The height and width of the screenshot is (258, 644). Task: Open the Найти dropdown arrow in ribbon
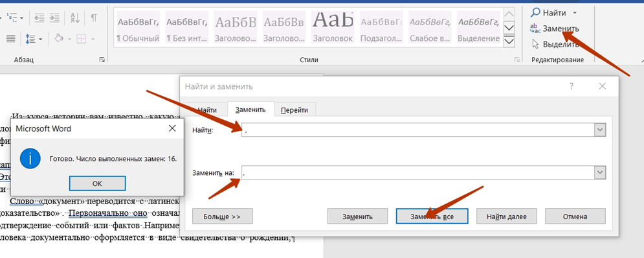(x=575, y=13)
